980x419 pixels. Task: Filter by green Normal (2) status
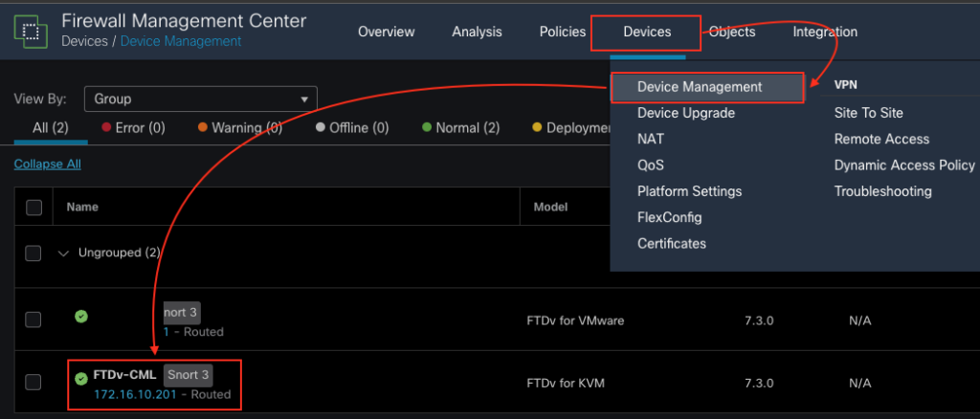[x=460, y=127]
